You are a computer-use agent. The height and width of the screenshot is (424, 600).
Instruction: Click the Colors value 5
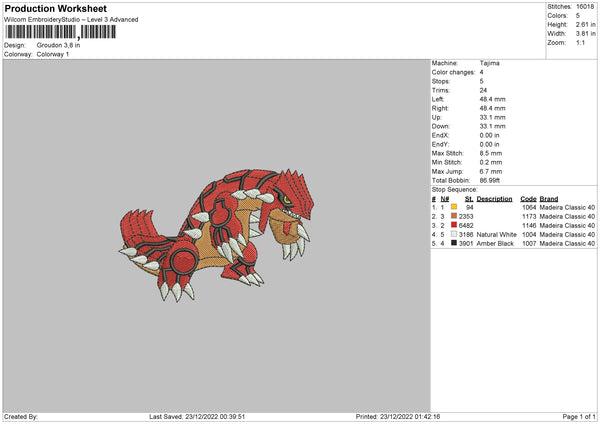click(578, 16)
